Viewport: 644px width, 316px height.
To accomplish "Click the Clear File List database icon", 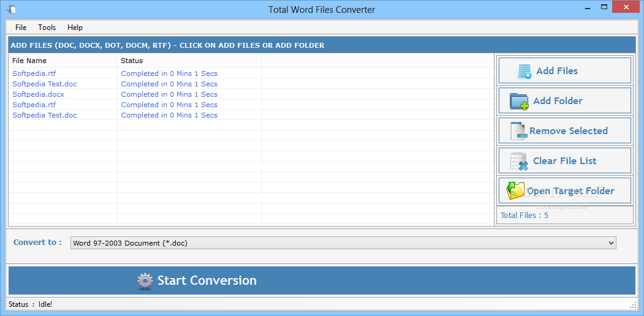I will tap(519, 161).
